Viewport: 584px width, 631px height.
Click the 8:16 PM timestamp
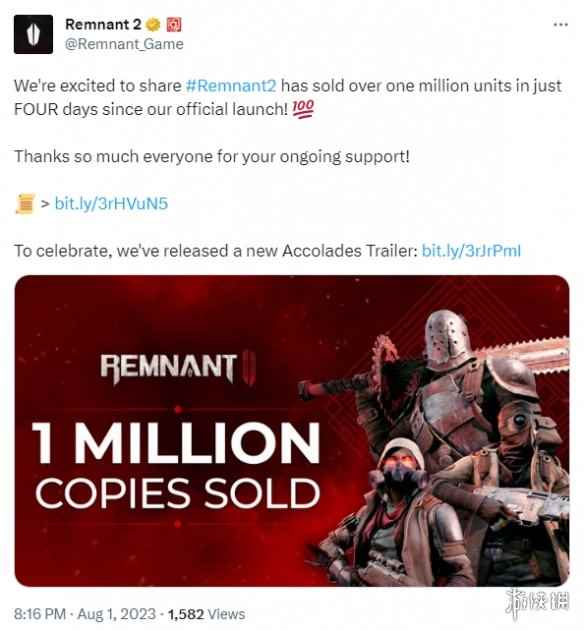point(40,614)
